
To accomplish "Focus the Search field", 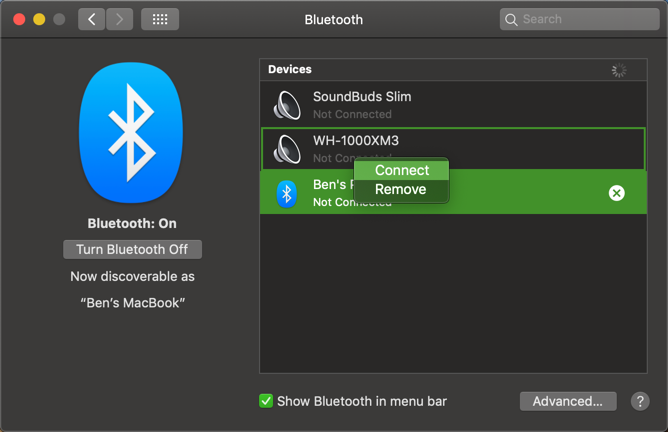I will (579, 19).
